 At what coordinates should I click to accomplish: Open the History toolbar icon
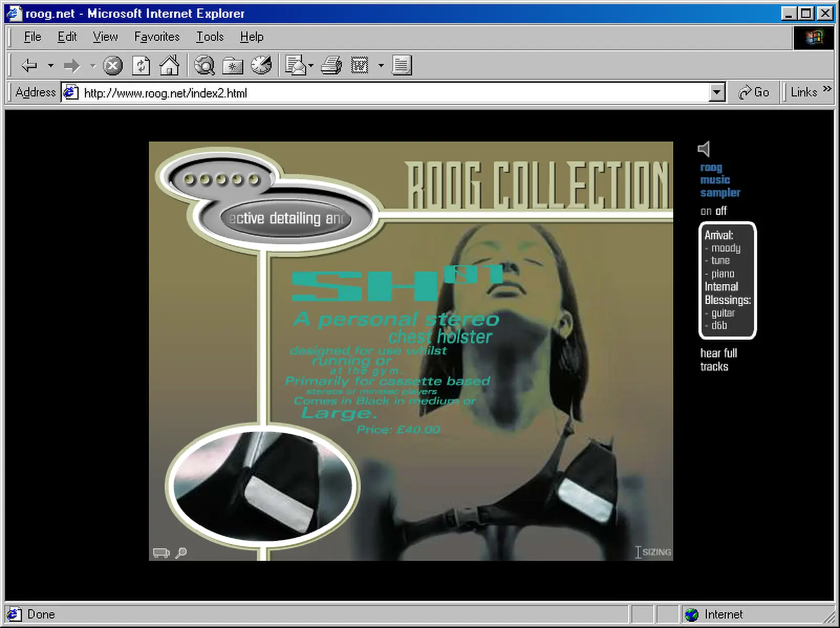pyautogui.click(x=261, y=66)
